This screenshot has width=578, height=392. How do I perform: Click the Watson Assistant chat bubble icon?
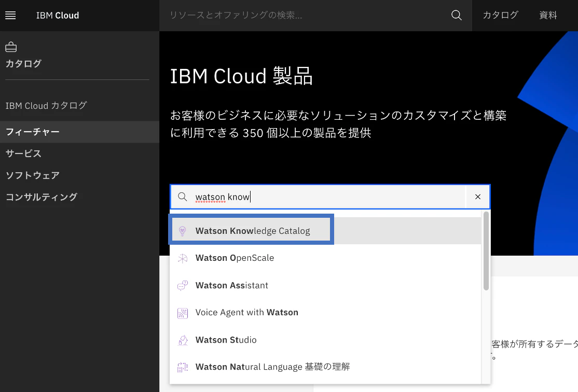click(x=183, y=286)
